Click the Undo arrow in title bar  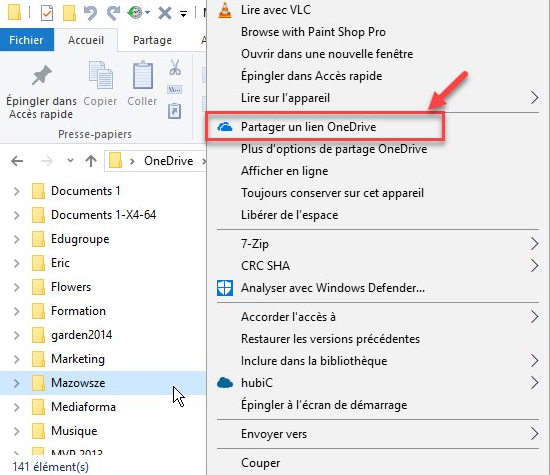coord(90,13)
